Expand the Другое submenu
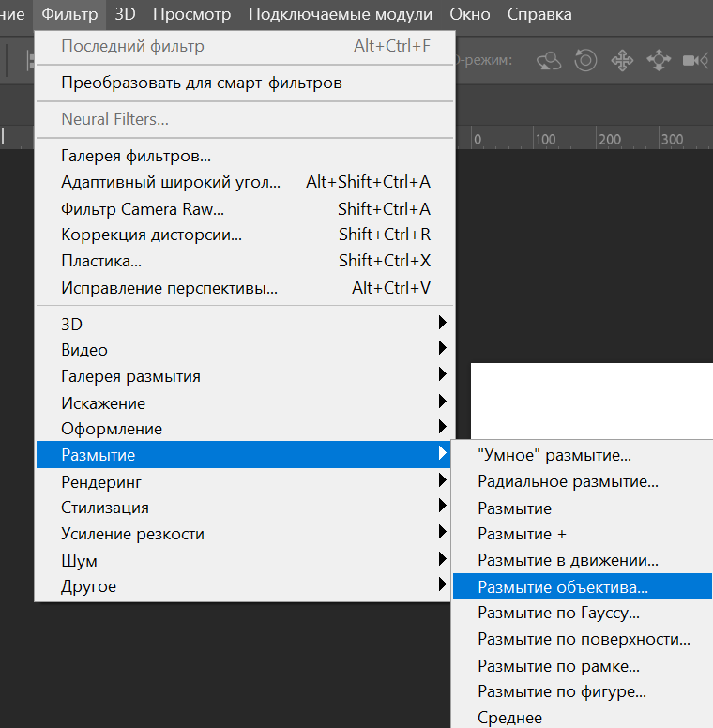 (x=245, y=586)
